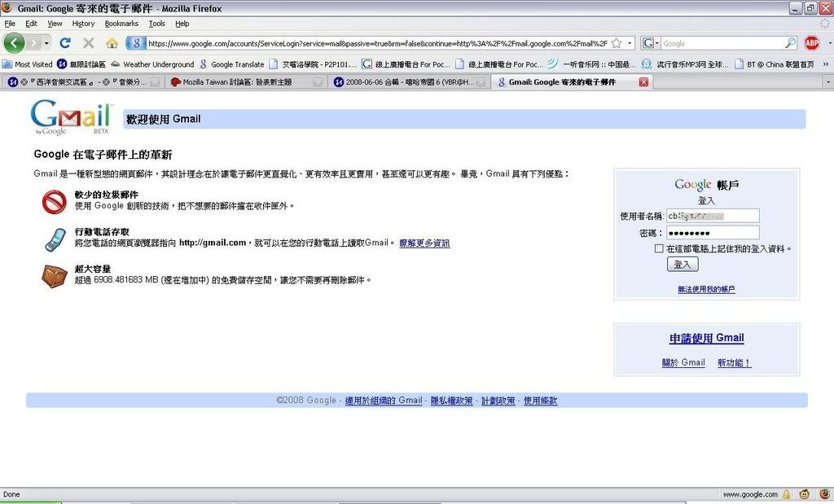Open the File menu
834x504 pixels.
(10, 24)
